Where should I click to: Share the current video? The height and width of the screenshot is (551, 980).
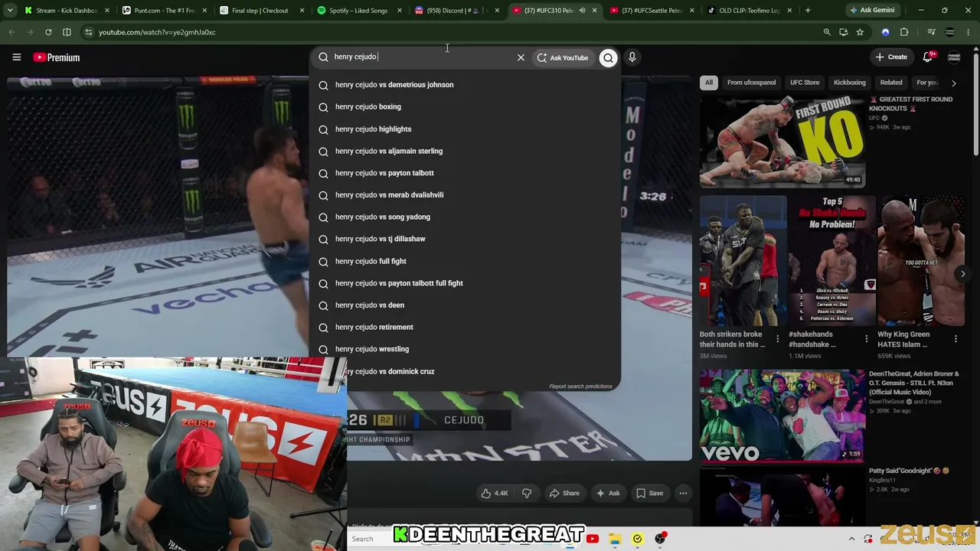coord(564,494)
